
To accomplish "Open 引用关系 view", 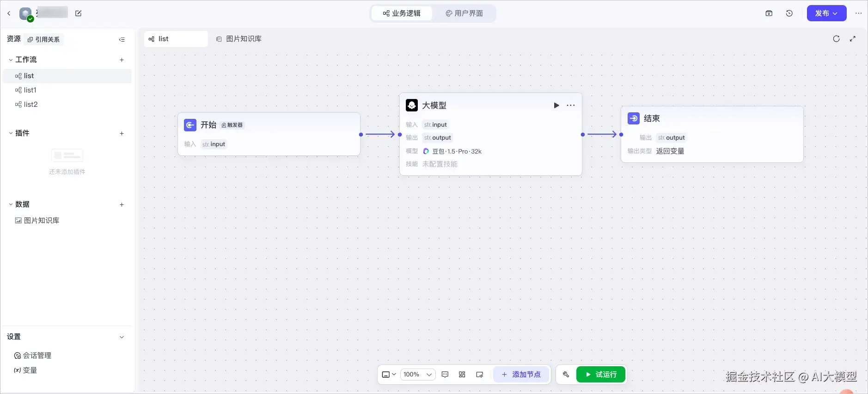I will tap(44, 39).
